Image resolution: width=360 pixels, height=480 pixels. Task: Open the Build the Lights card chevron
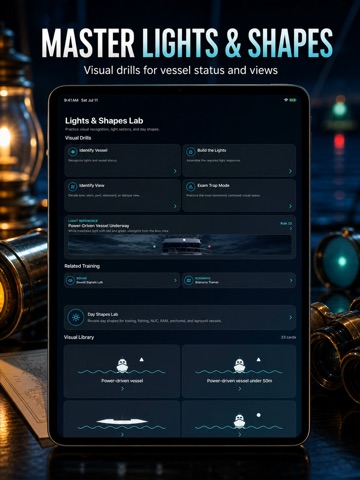(x=290, y=171)
